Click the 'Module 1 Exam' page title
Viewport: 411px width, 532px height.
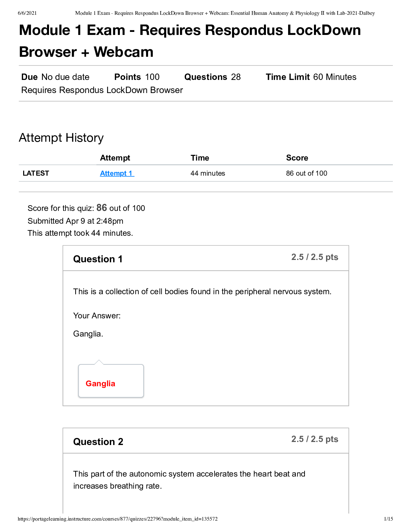point(190,41)
